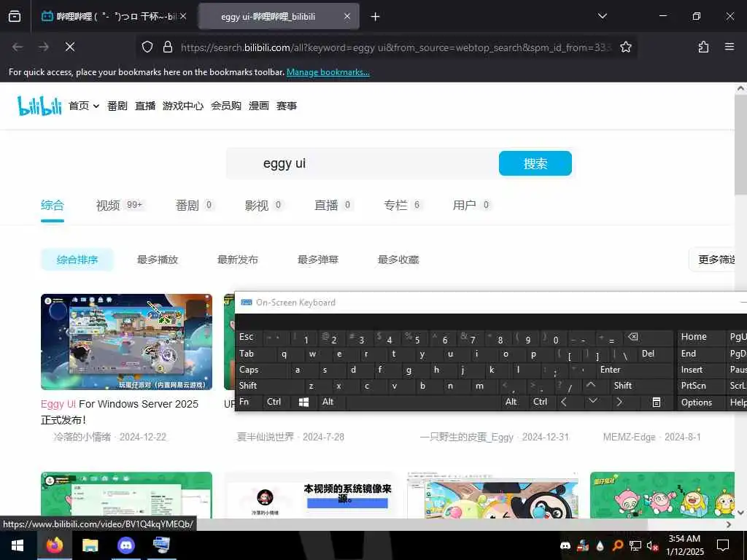
Task: Click the menu key on On-Screen Keyboard
Action: point(656,402)
